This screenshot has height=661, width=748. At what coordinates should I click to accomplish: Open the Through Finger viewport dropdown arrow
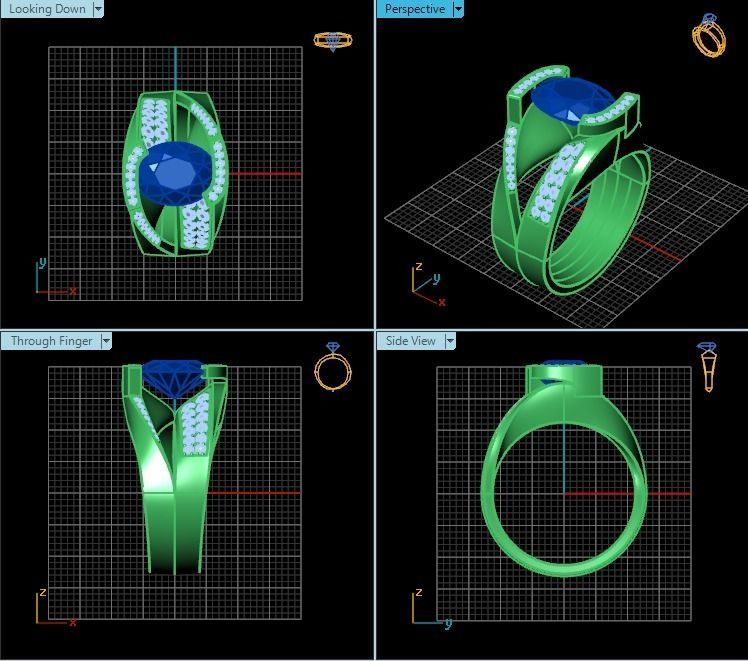pos(106,341)
